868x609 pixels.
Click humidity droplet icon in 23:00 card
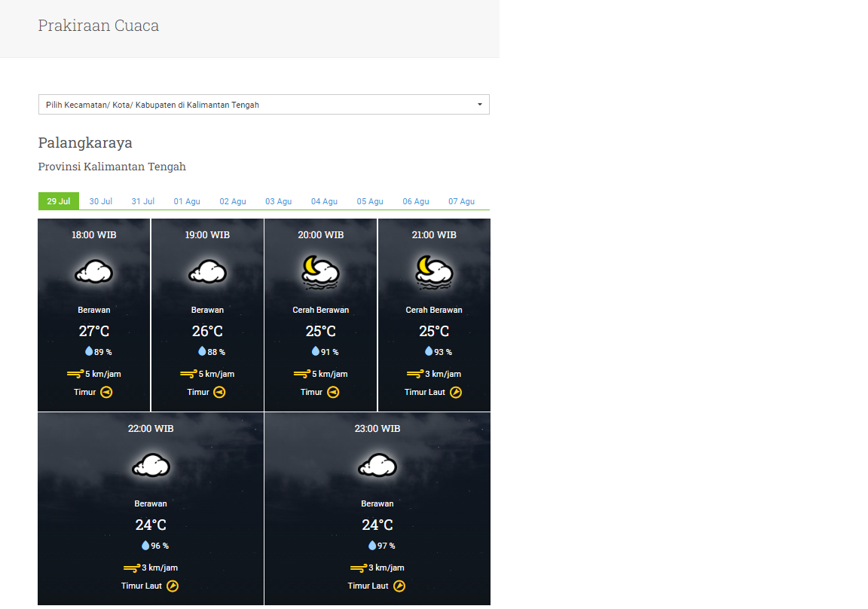pos(372,545)
